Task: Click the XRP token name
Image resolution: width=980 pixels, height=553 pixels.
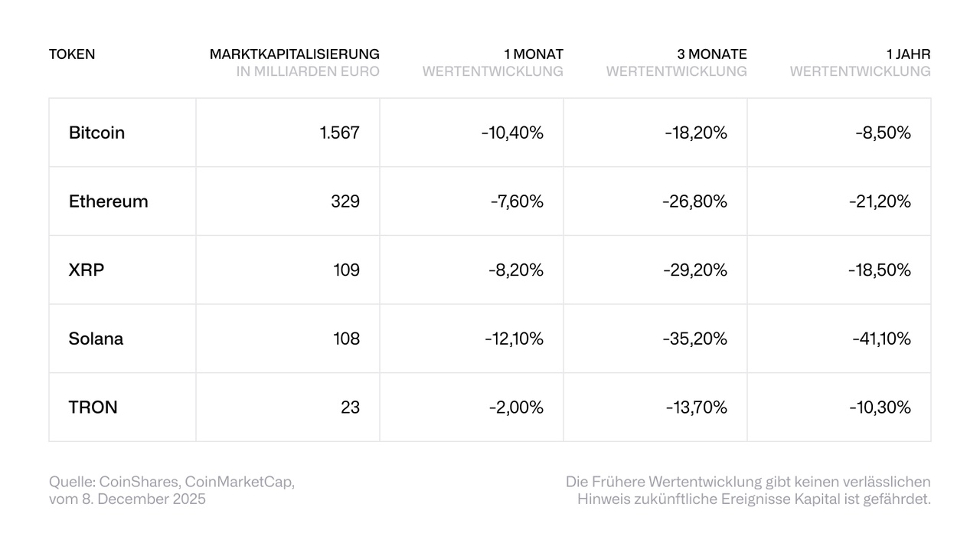Action: pos(87,270)
